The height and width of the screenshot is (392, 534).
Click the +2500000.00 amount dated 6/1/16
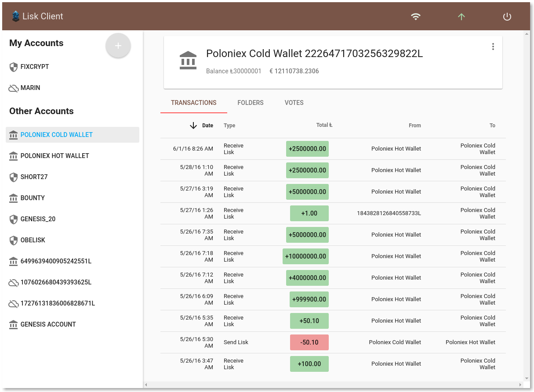pyautogui.click(x=307, y=149)
